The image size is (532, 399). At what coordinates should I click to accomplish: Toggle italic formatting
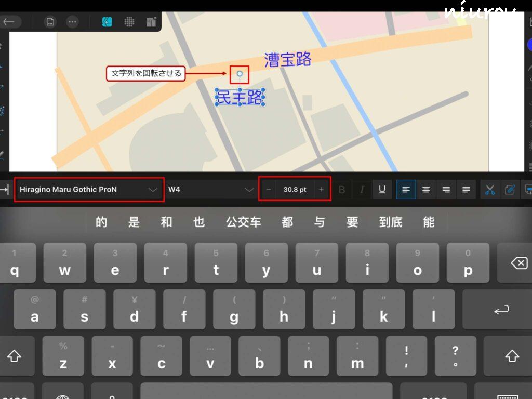point(362,190)
